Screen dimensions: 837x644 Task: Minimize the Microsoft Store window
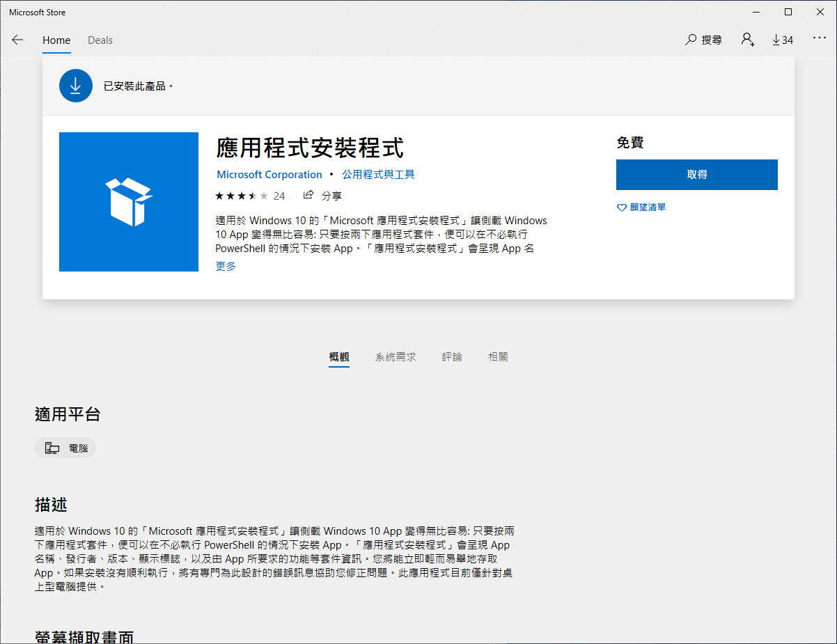point(756,12)
